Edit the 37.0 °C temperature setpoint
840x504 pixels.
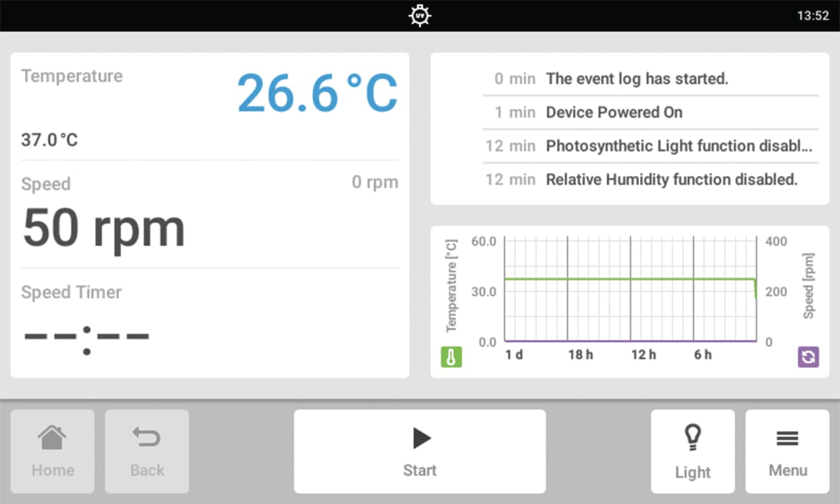pyautogui.click(x=50, y=140)
